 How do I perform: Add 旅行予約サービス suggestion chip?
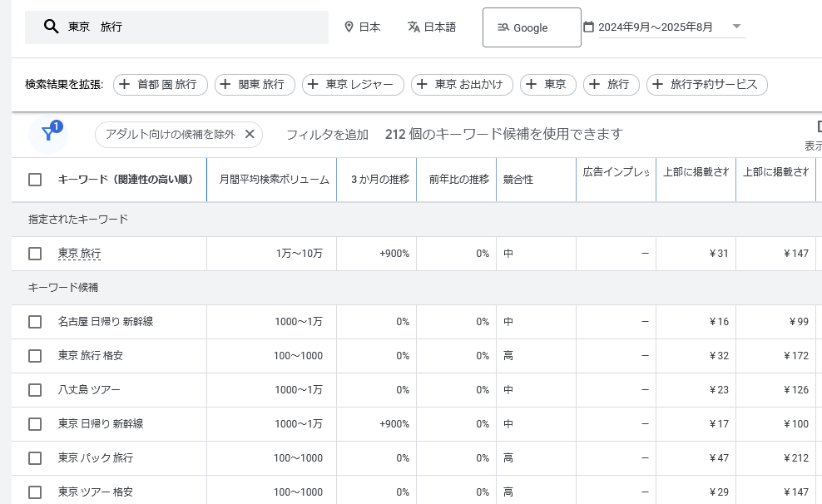(706, 84)
